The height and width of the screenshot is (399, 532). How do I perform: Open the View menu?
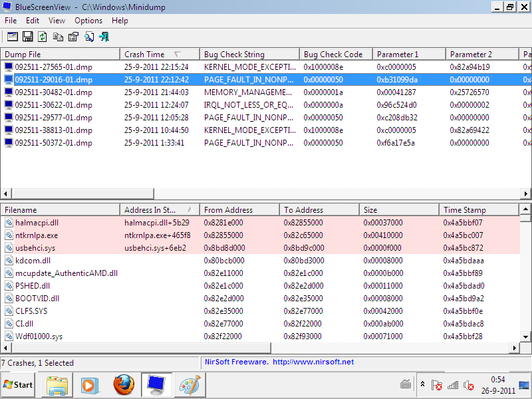tap(57, 21)
